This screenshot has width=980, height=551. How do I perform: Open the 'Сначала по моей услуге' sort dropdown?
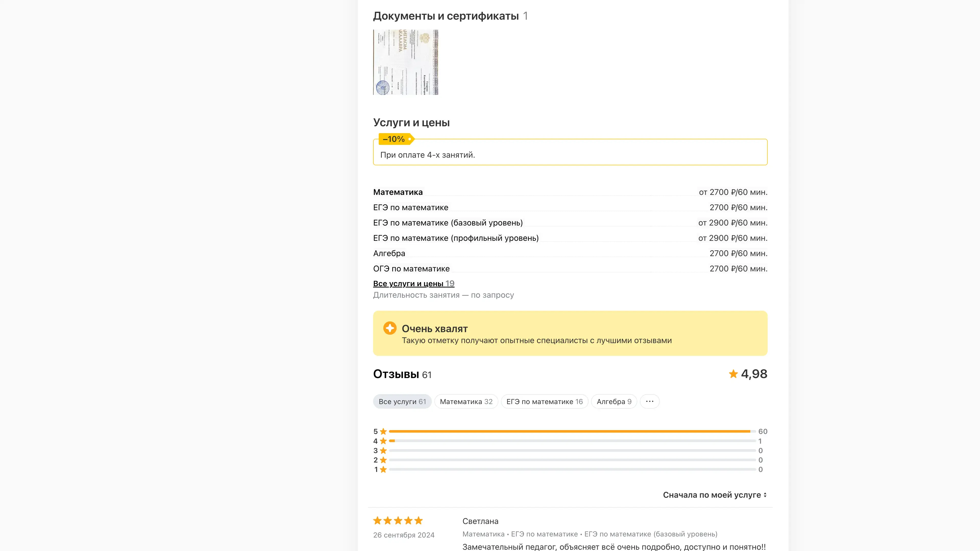tap(712, 495)
